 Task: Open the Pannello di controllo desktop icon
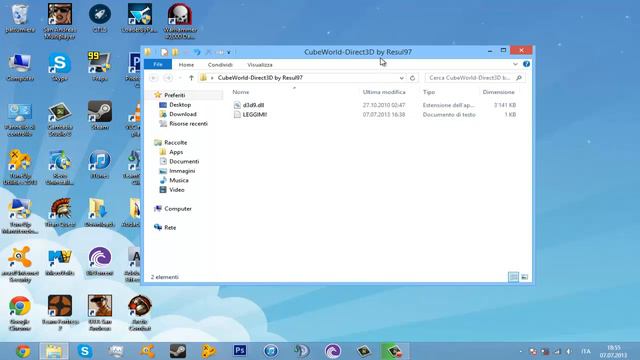click(x=20, y=119)
